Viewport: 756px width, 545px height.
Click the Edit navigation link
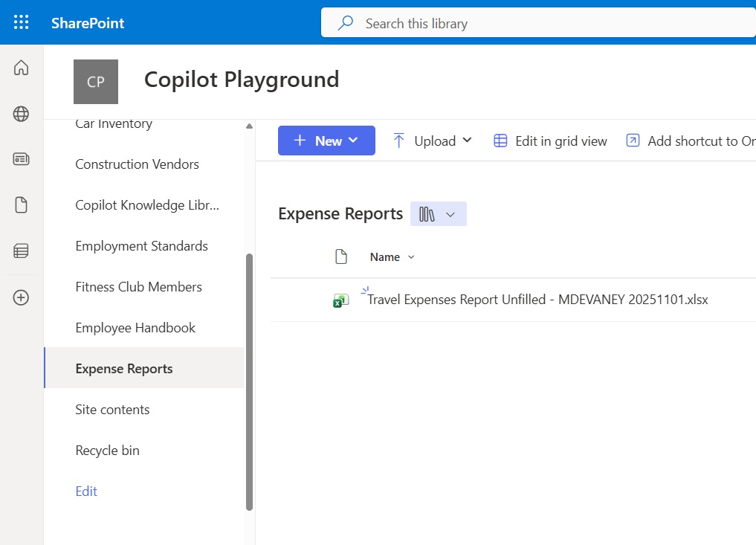tap(86, 491)
